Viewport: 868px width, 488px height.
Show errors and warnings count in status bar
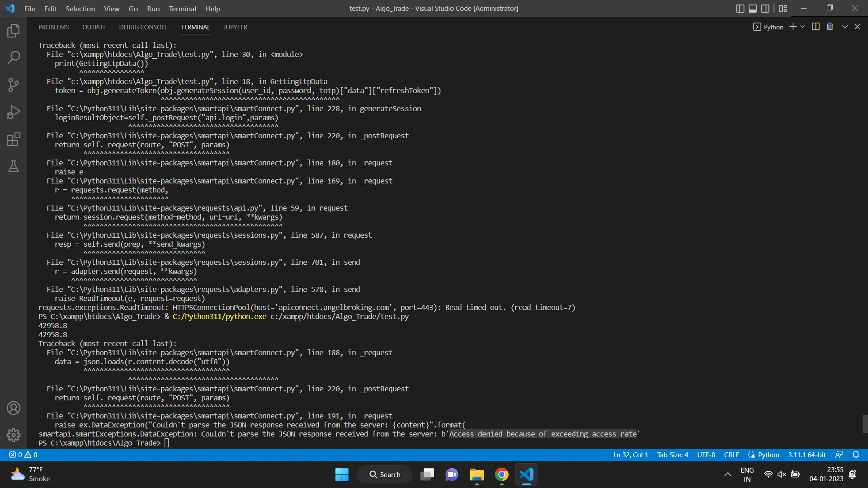coord(24,455)
